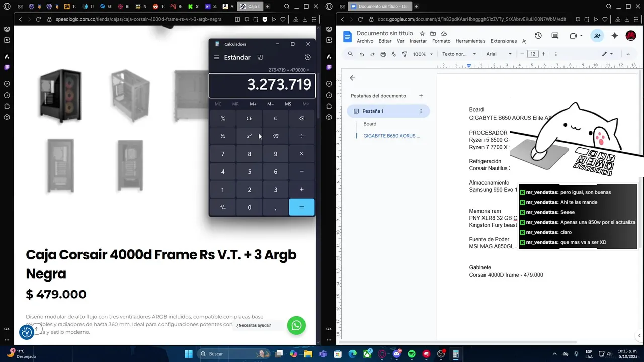The image size is (644, 362).
Task: Open the 100% zoom dropdown
Action: click(x=423, y=54)
